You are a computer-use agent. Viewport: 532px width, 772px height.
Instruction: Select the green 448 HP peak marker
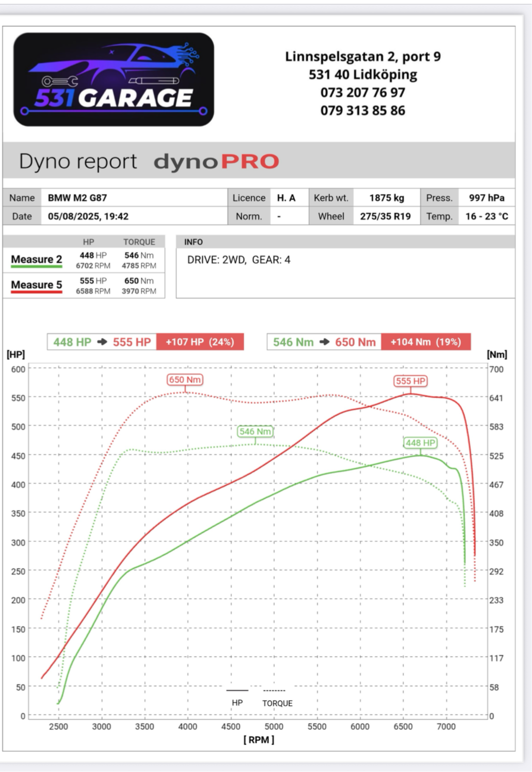click(420, 443)
